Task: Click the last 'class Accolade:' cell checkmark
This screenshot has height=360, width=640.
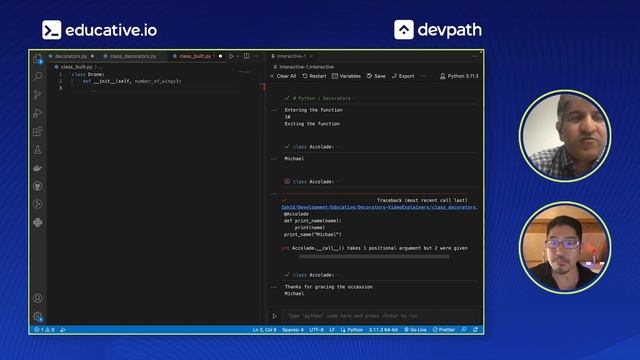Action: pos(287,275)
